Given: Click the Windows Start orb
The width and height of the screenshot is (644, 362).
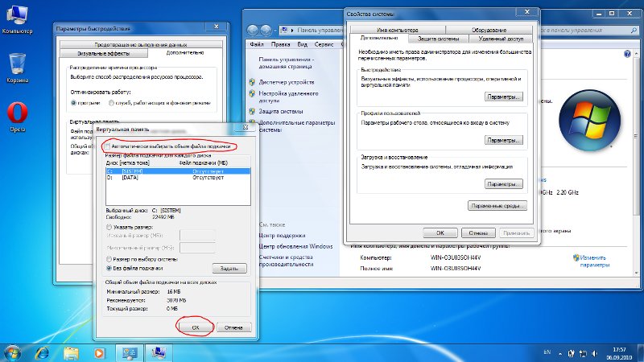Looking at the screenshot, I should [13, 352].
